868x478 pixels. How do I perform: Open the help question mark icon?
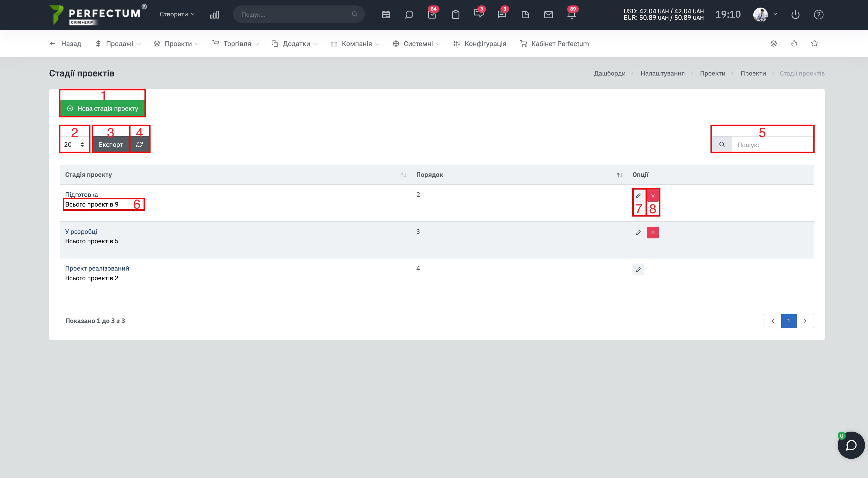pos(819,15)
